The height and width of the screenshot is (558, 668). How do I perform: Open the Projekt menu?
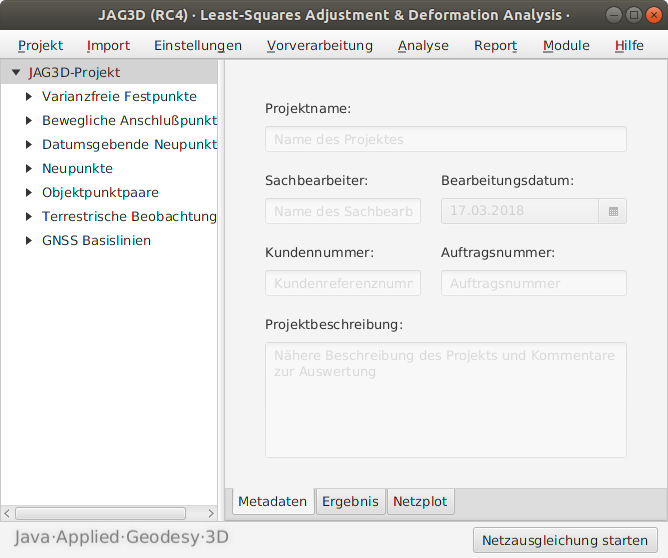[x=40, y=46]
